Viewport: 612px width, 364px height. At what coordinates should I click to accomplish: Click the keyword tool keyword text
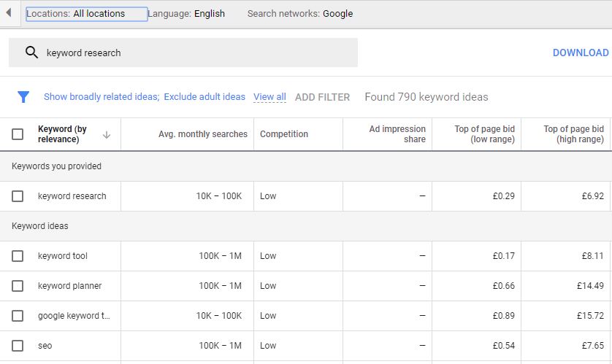(x=63, y=256)
